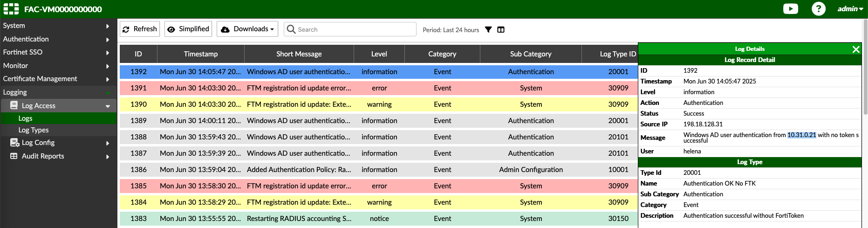Open Audit Reports section

pyautogui.click(x=43, y=156)
